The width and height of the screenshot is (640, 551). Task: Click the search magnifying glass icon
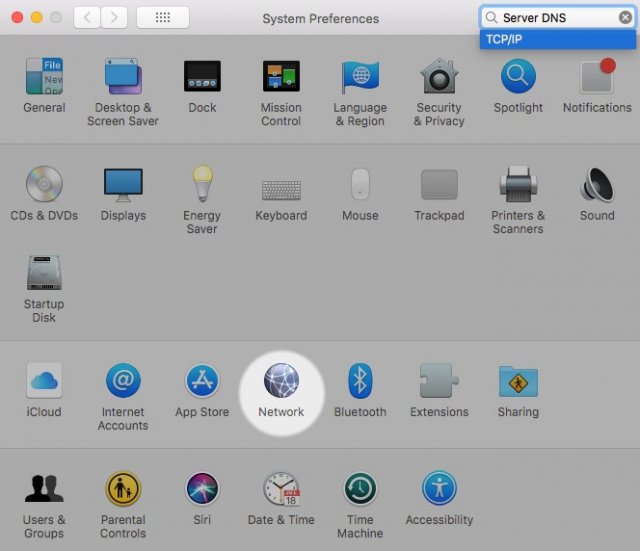[491, 18]
